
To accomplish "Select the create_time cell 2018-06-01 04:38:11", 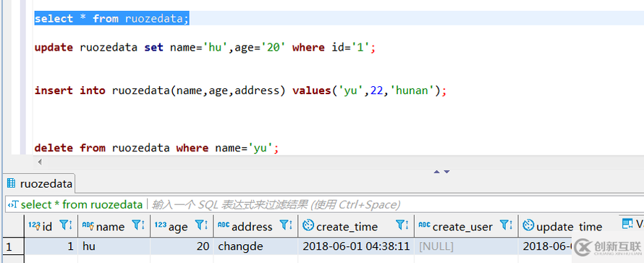I will click(x=356, y=246).
